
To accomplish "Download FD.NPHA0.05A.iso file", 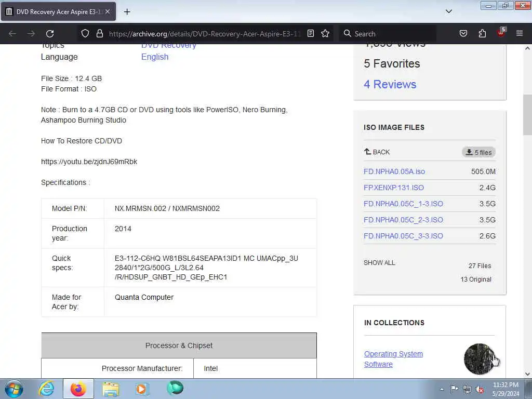I will 394,171.
